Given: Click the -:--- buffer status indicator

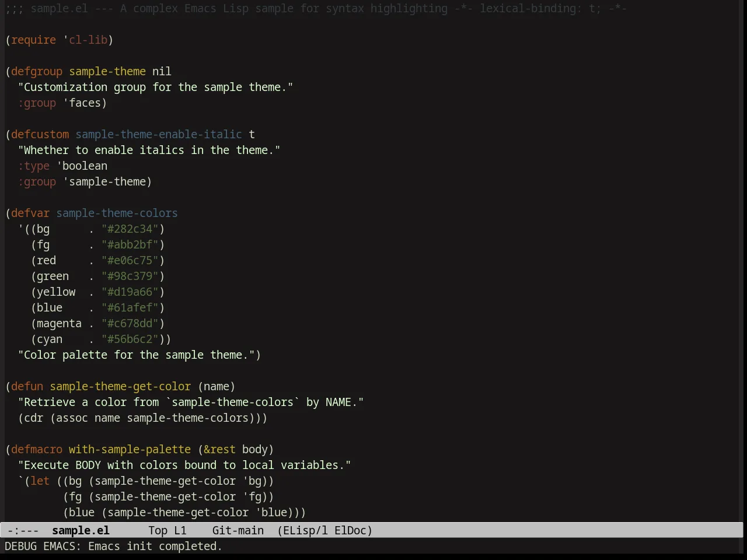Looking at the screenshot, I should click(x=23, y=530).
